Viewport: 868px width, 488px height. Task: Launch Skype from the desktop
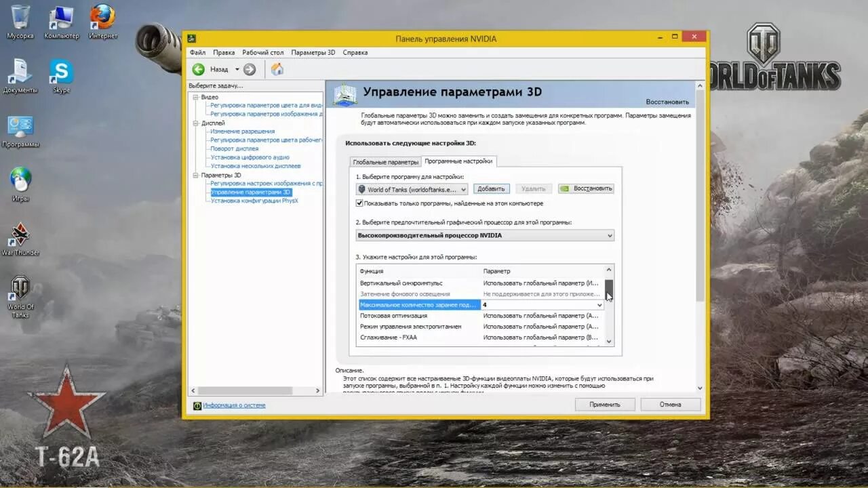pyautogui.click(x=61, y=75)
